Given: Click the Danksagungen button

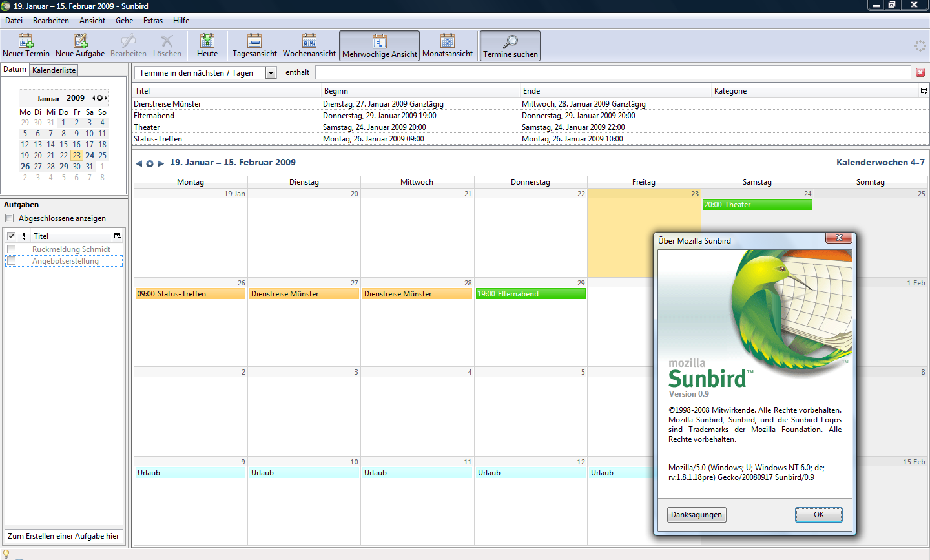Looking at the screenshot, I should [x=696, y=515].
